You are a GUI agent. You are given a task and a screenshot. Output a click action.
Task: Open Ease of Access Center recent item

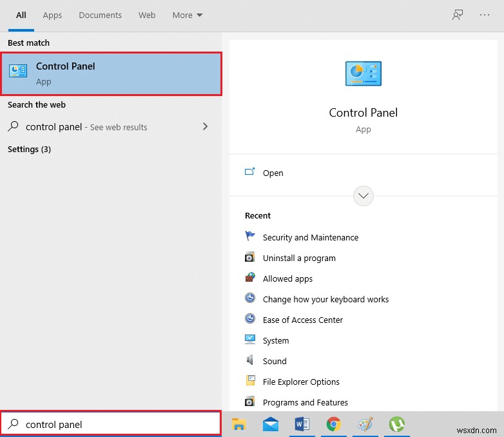click(303, 320)
